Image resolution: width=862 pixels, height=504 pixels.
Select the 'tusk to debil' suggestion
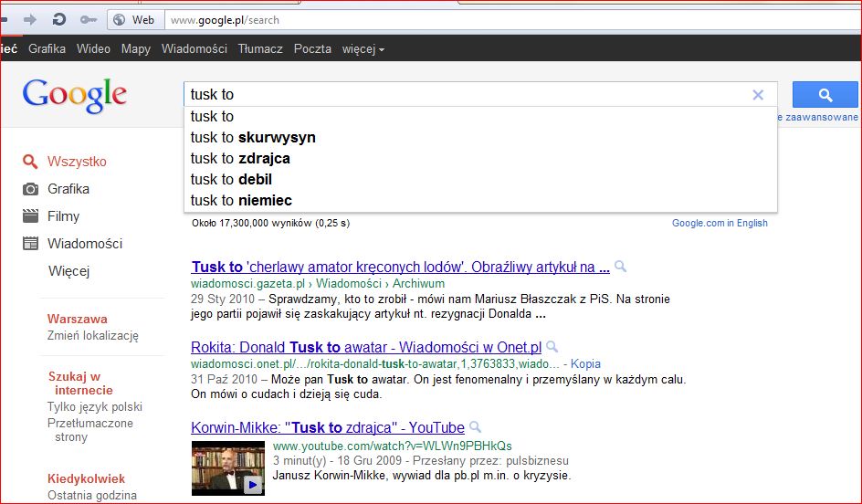click(480, 179)
